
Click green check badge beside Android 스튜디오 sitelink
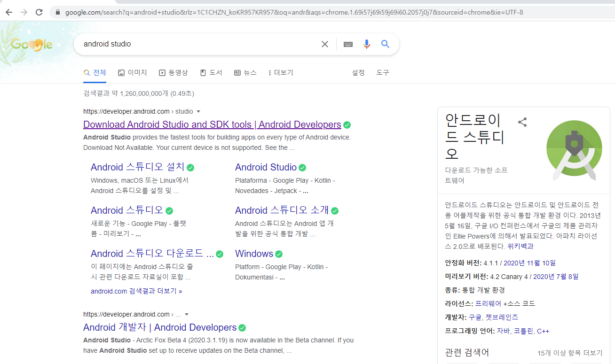tap(169, 211)
